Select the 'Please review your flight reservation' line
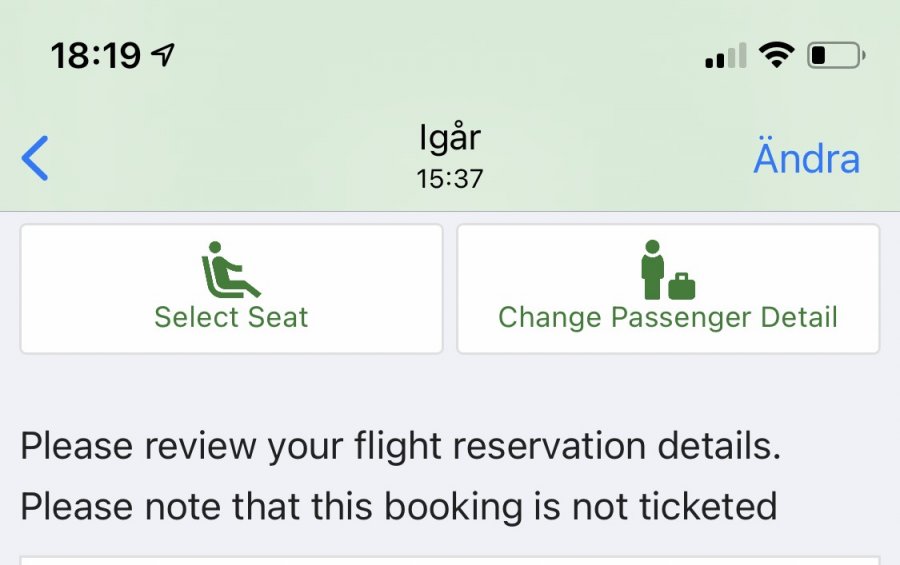 pyautogui.click(x=400, y=446)
